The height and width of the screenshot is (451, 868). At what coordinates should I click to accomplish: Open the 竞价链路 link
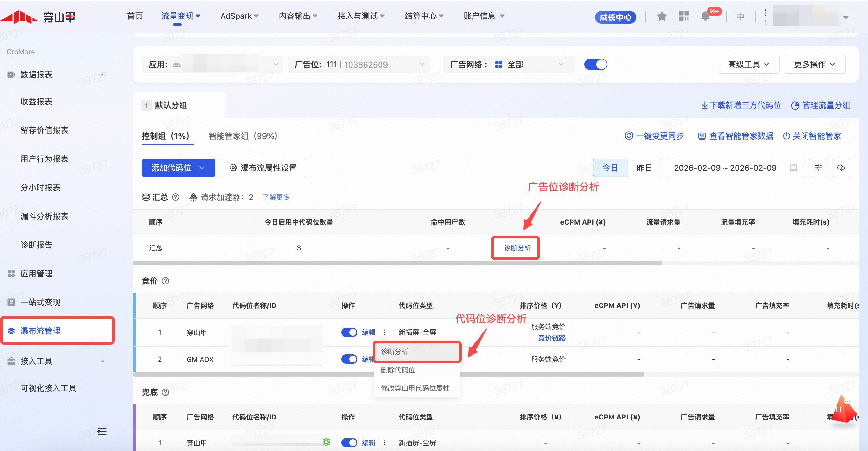point(551,338)
